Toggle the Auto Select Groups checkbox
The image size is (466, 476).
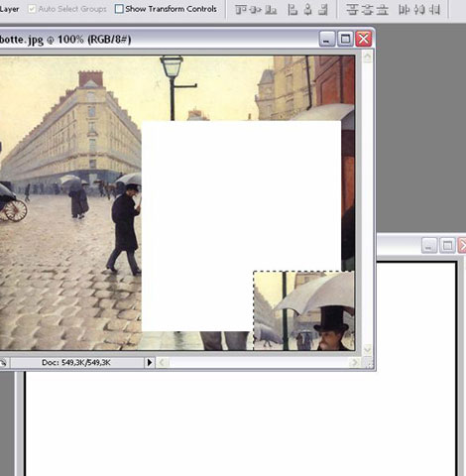pos(32,9)
